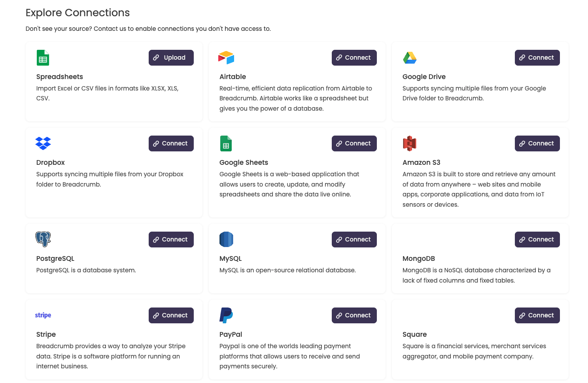The width and height of the screenshot is (588, 383).
Task: Click Upload on the Spreadsheets card
Action: 171,57
